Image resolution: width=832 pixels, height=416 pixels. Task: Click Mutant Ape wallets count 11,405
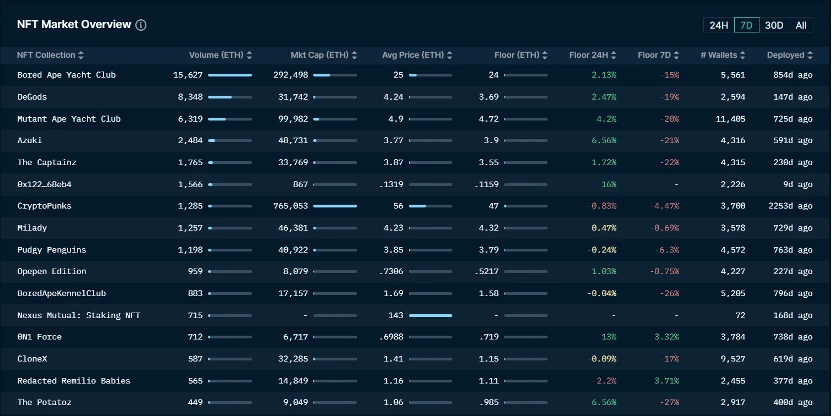click(x=730, y=119)
